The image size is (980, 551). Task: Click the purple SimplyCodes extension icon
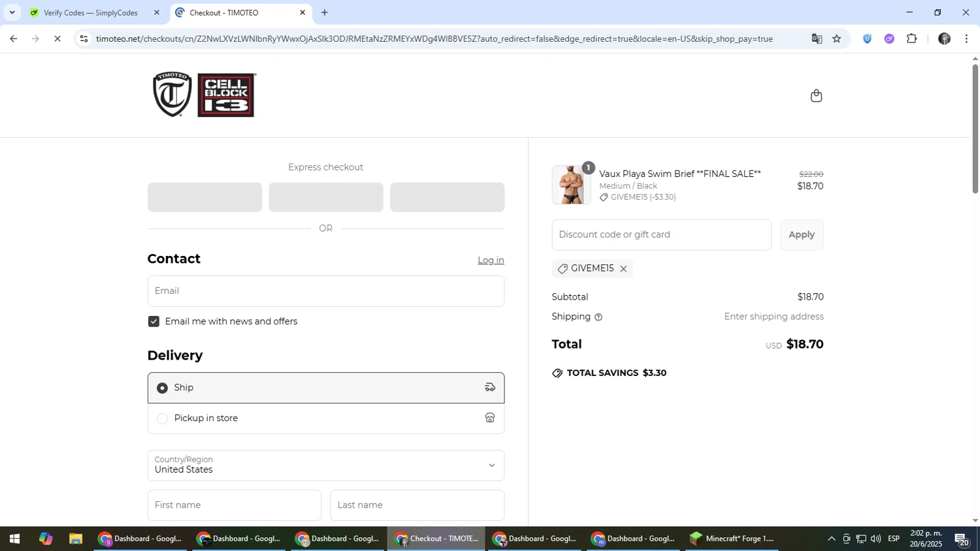[889, 39]
